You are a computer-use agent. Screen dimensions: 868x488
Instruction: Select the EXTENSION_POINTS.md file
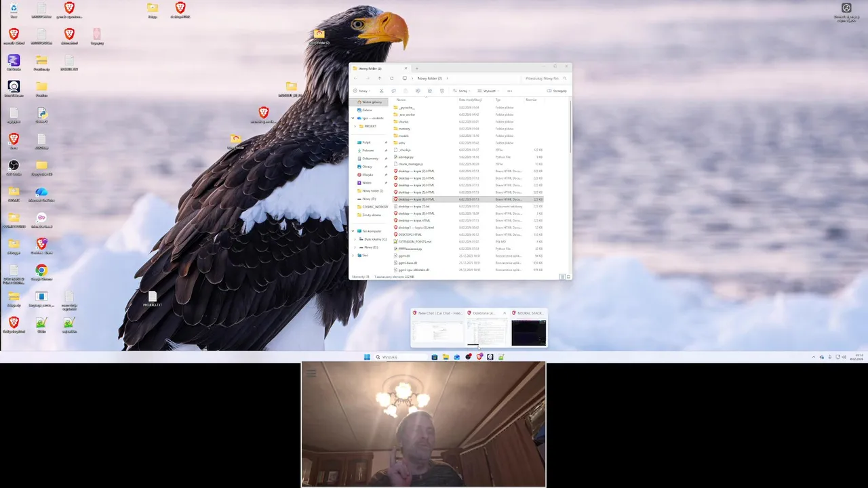(468, 241)
